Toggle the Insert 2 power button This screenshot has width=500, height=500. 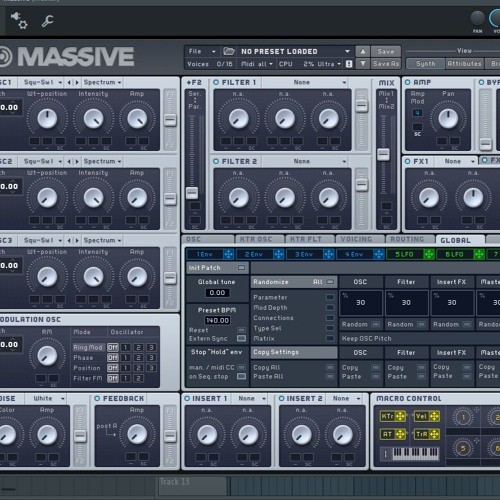[x=282, y=398]
